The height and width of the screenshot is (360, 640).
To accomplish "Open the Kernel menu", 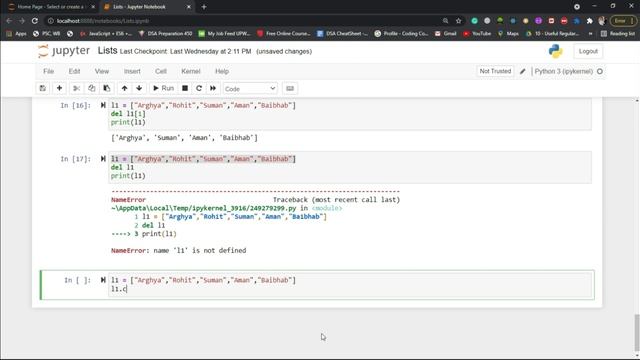I will pos(191,71).
